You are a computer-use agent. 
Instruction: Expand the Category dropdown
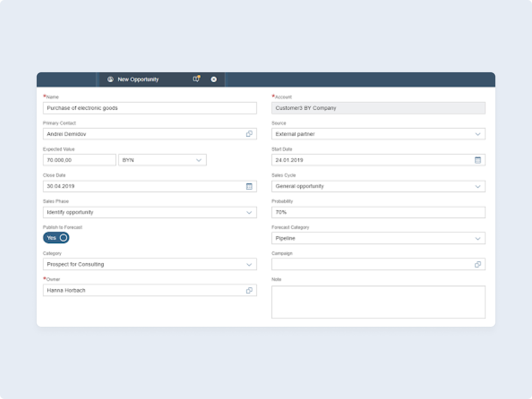249,264
